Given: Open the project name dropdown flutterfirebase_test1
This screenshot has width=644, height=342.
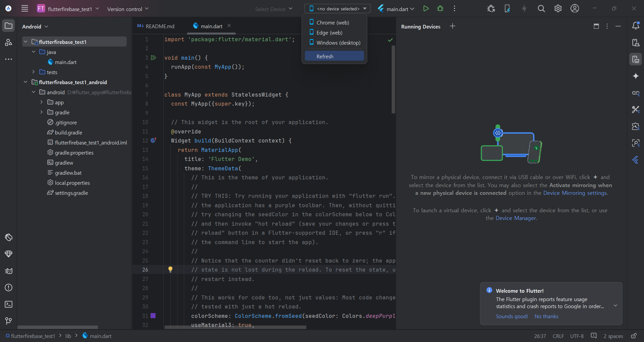Looking at the screenshot, I should coord(68,9).
